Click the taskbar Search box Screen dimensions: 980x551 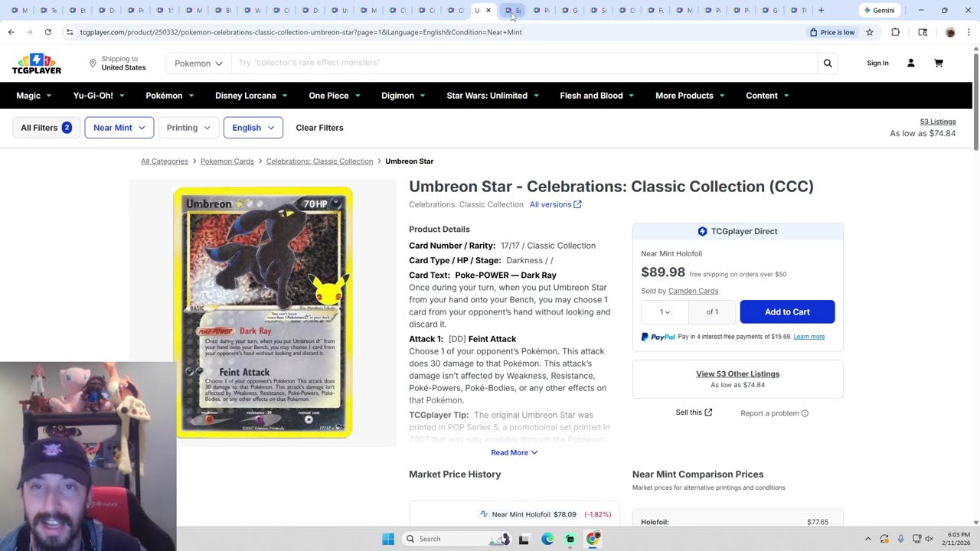click(x=457, y=539)
